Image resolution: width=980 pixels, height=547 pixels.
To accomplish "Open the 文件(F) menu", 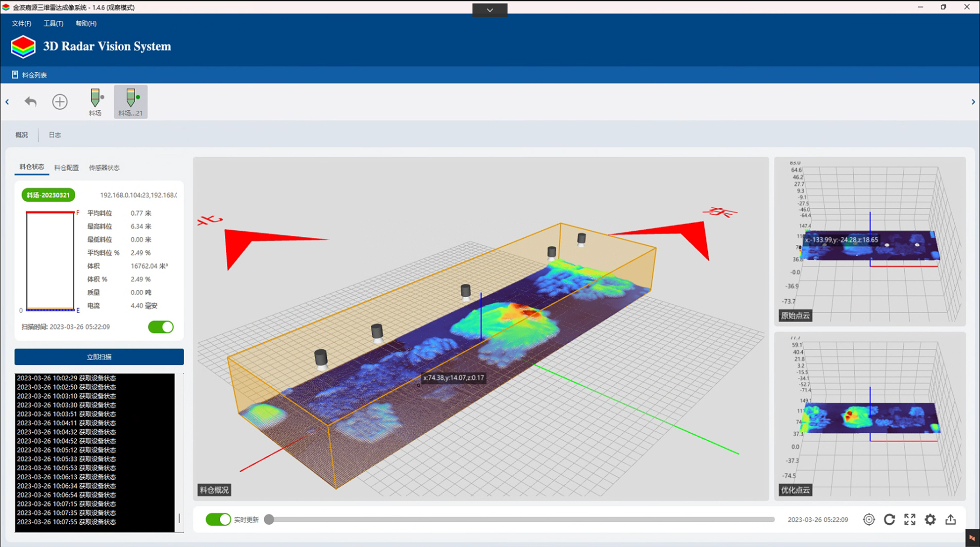I will pyautogui.click(x=21, y=23).
